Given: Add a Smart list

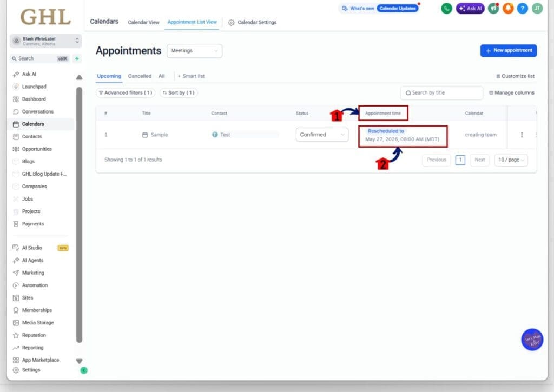Looking at the screenshot, I should 191,76.
